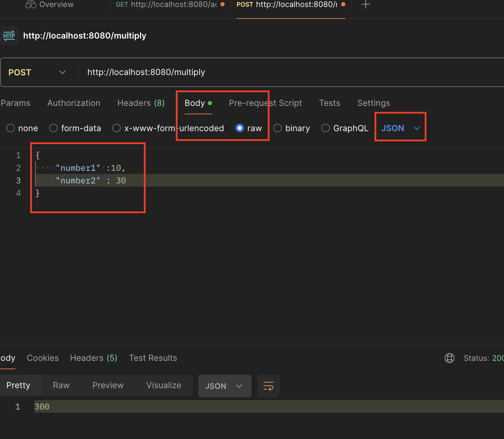Screen dimensions: 504x439
Task: Click the unsaved dot on GET tab
Action: [x=223, y=4]
